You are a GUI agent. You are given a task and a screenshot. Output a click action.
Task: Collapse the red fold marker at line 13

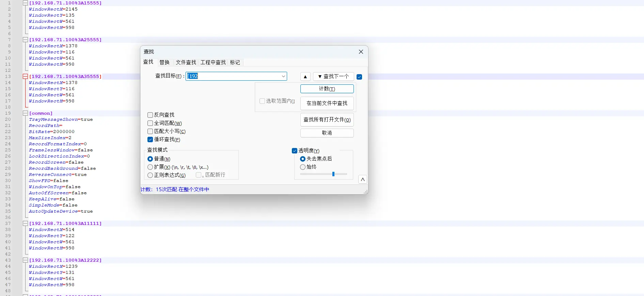25,76
